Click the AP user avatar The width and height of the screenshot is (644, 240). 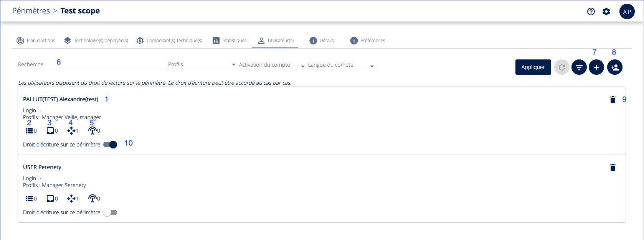point(627,12)
